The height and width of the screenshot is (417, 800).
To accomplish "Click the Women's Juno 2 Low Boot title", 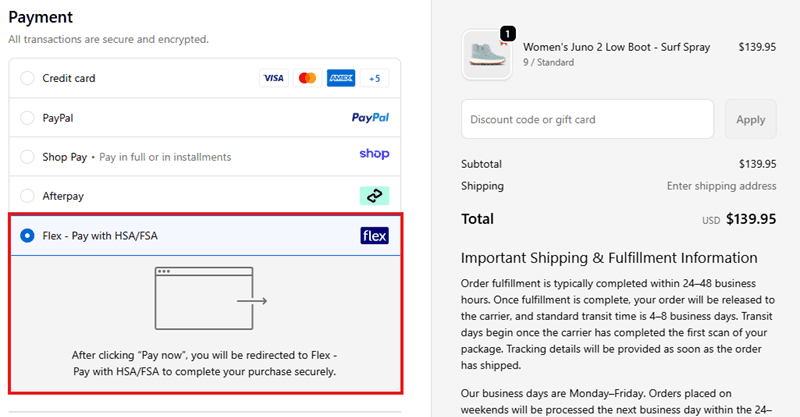I will pyautogui.click(x=616, y=47).
